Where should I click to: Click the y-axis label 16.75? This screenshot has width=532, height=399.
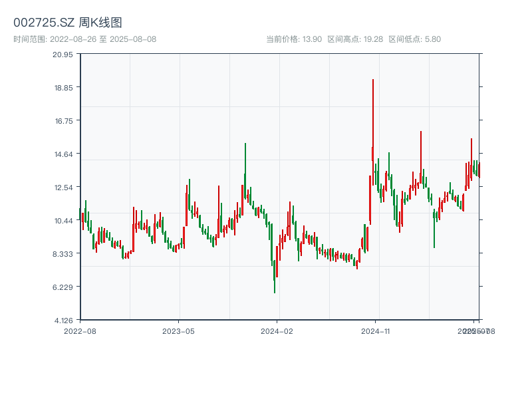click(x=64, y=121)
